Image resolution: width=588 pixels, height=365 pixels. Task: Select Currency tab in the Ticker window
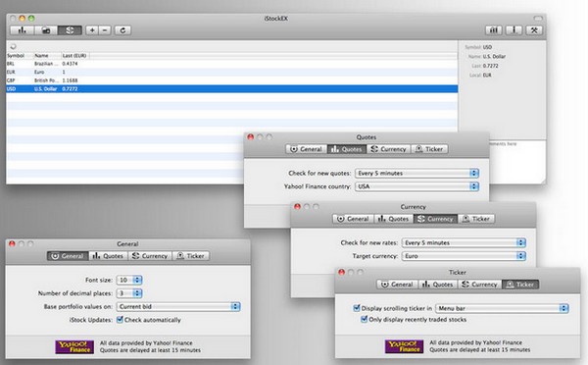[479, 285]
